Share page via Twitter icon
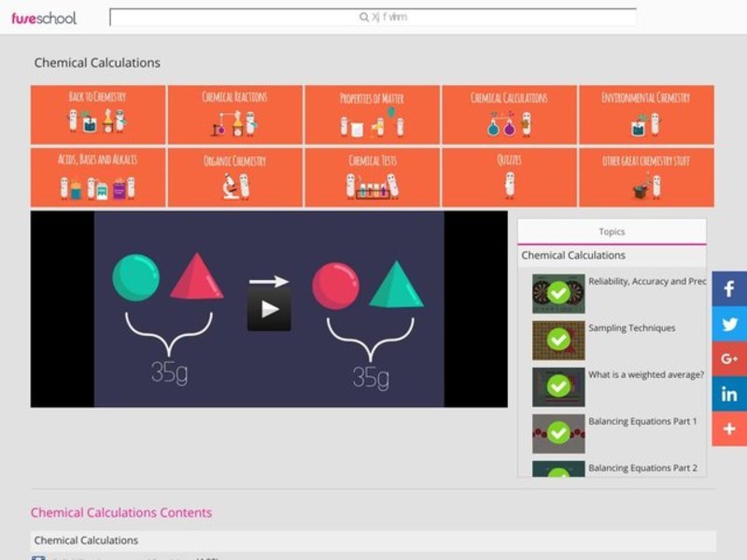Screen dimensions: 747x560 pyautogui.click(x=729, y=325)
